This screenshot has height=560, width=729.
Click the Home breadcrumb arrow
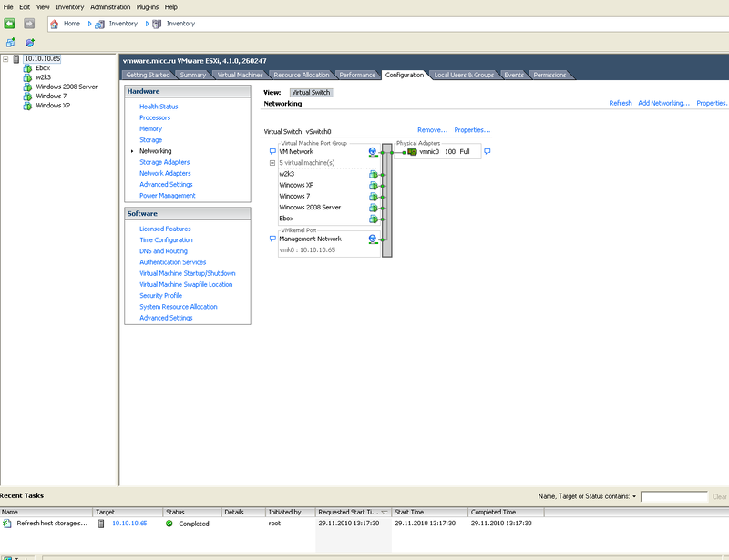[x=89, y=24]
